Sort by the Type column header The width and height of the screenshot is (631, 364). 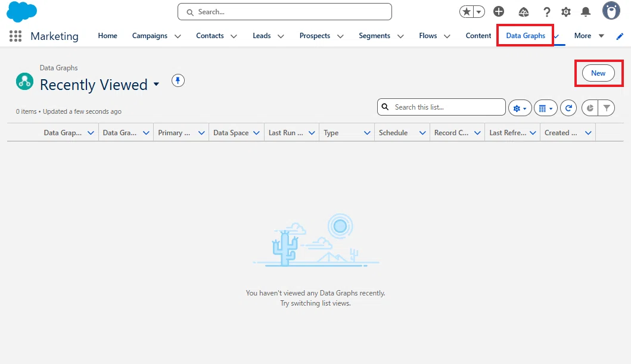pos(331,133)
